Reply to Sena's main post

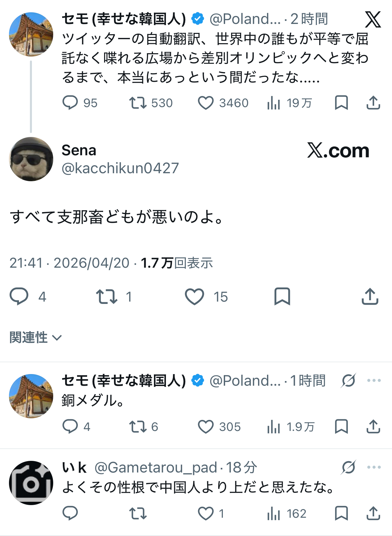(x=19, y=297)
